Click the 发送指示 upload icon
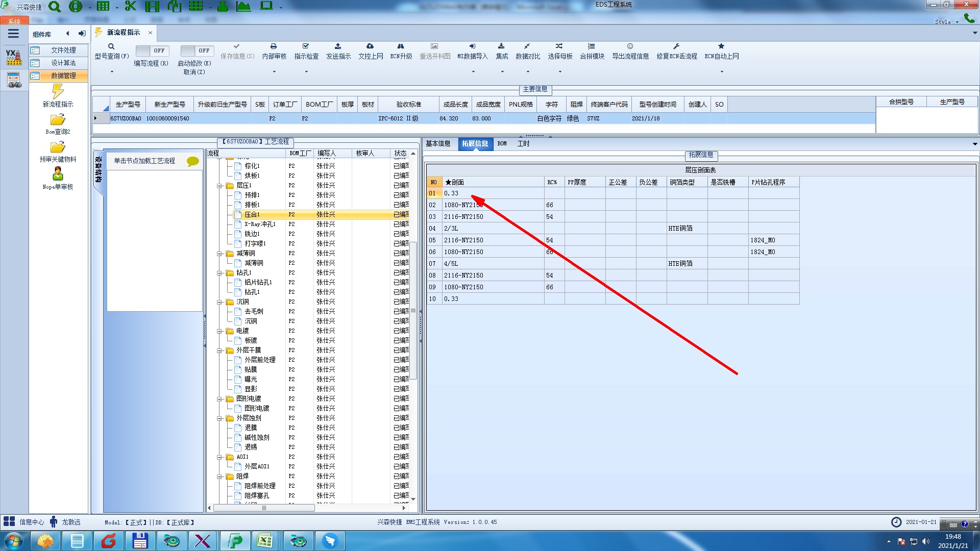The height and width of the screenshot is (551, 980). pyautogui.click(x=338, y=46)
